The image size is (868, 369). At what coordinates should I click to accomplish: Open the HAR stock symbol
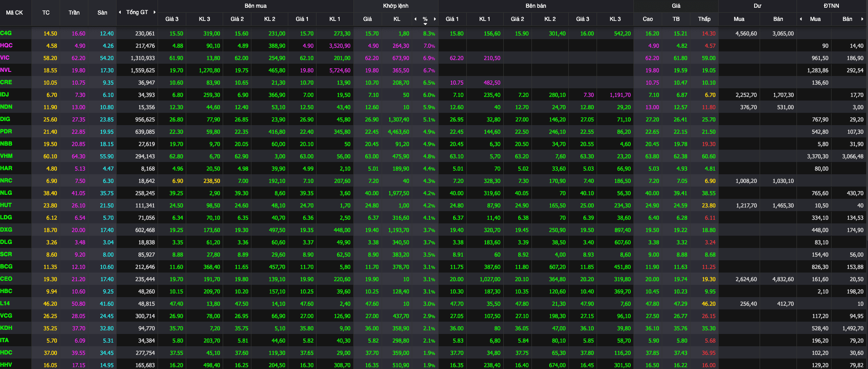(x=6, y=168)
